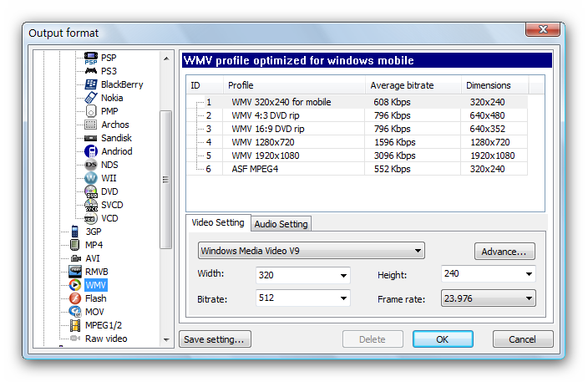Click the format tree scrollbar thumb
The height and width of the screenshot is (382, 588).
(166, 180)
